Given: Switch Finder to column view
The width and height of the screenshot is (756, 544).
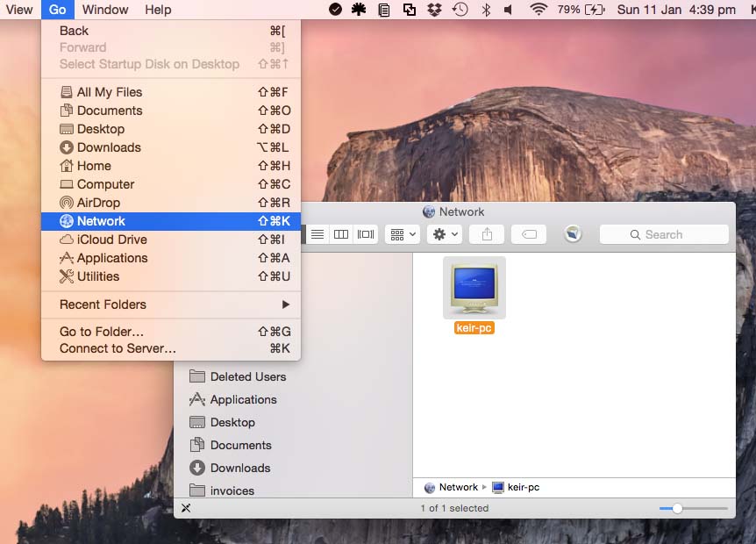Looking at the screenshot, I should coord(341,235).
